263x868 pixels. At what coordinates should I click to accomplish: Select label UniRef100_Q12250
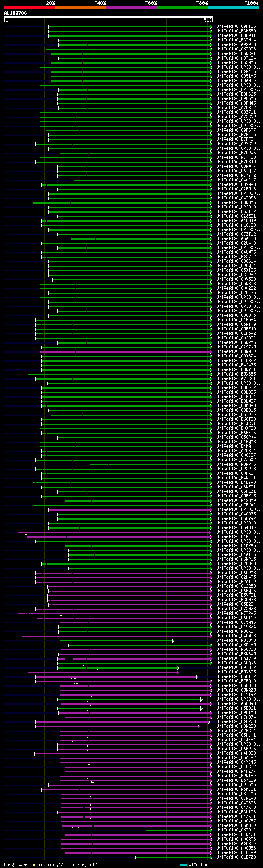click(x=236, y=586)
